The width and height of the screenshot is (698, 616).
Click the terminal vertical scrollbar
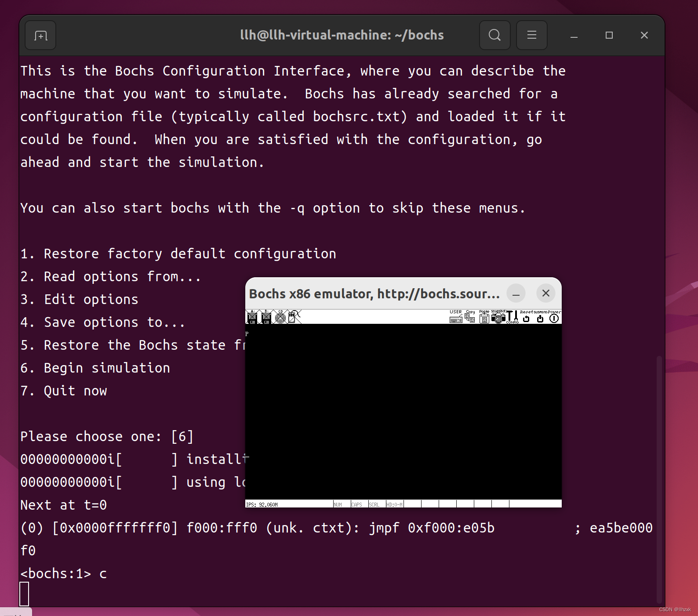pos(659,479)
